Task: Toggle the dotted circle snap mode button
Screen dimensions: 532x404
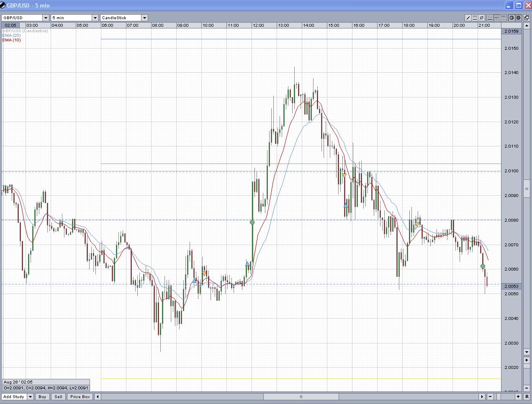Action: (x=518, y=18)
